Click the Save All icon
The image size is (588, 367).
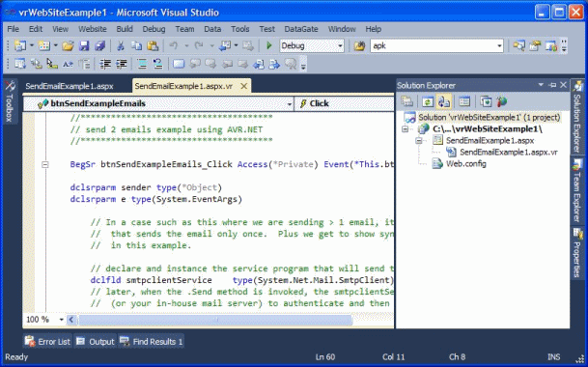tap(99, 45)
